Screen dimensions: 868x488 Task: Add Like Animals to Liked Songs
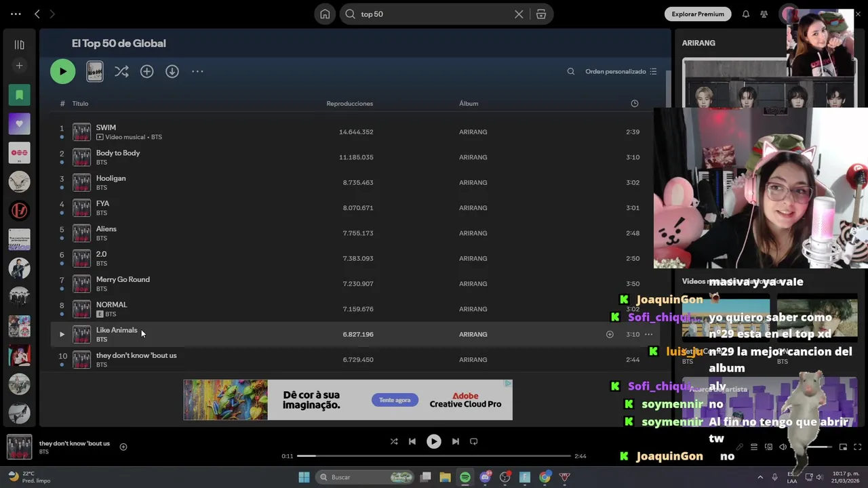(610, 334)
